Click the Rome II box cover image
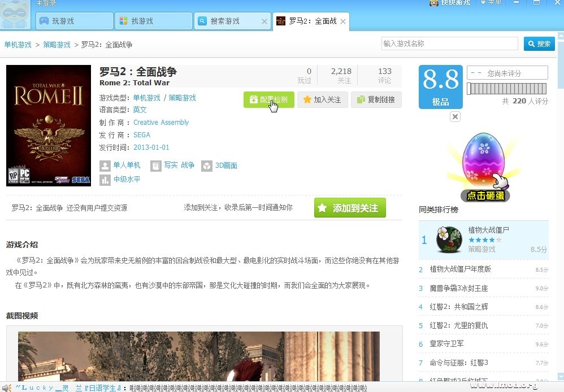 (x=49, y=125)
